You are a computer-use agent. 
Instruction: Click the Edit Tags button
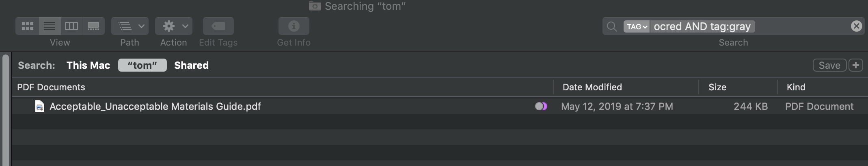218,26
